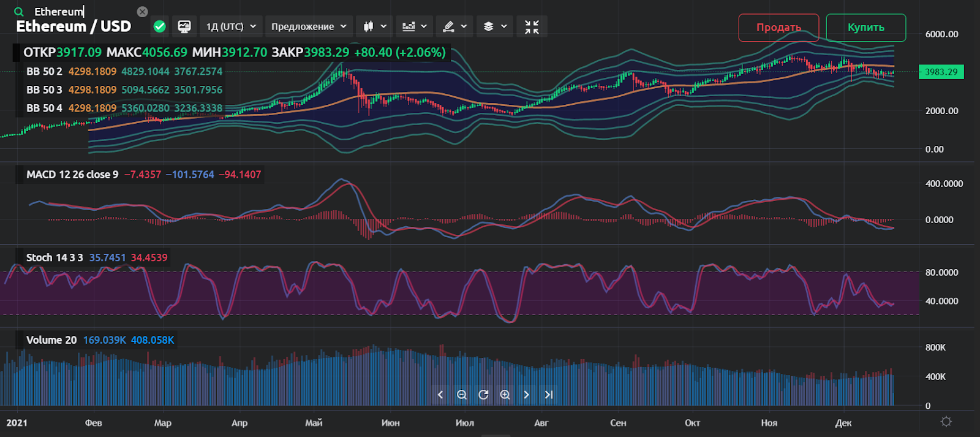
Task: Open the drawing tools pencil dropdown
Action: click(454, 26)
